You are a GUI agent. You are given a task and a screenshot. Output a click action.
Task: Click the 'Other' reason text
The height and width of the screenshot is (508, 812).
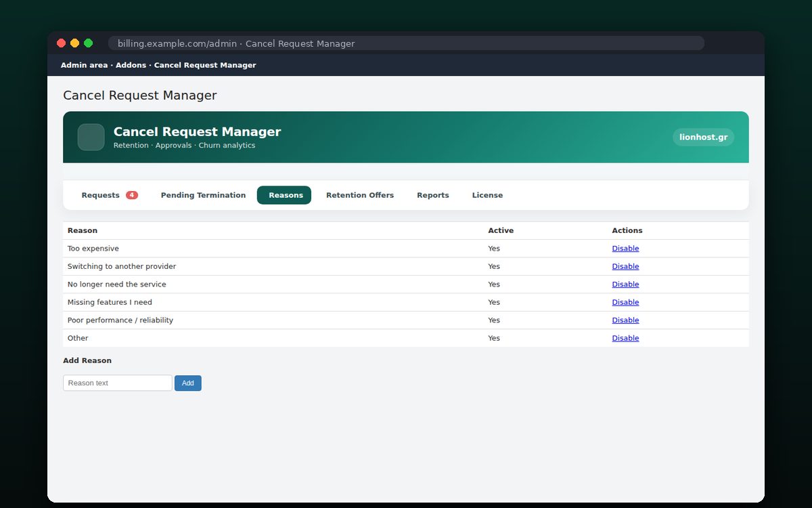pyautogui.click(x=78, y=338)
